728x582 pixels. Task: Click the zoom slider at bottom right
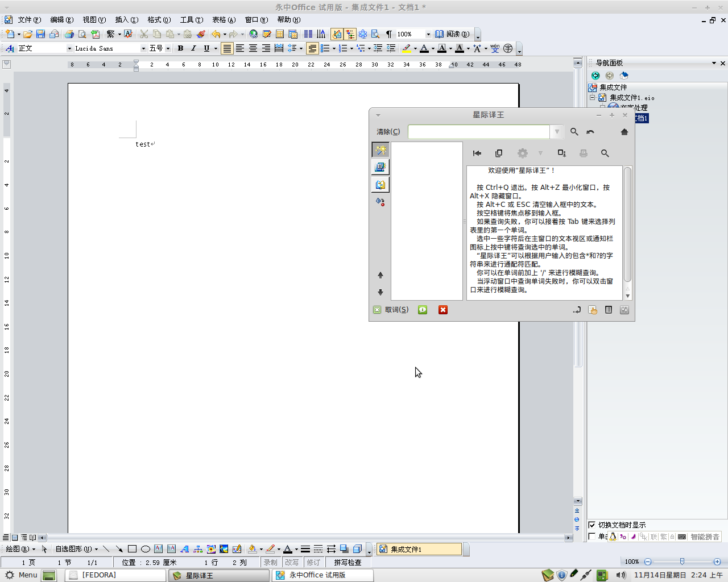click(682, 562)
